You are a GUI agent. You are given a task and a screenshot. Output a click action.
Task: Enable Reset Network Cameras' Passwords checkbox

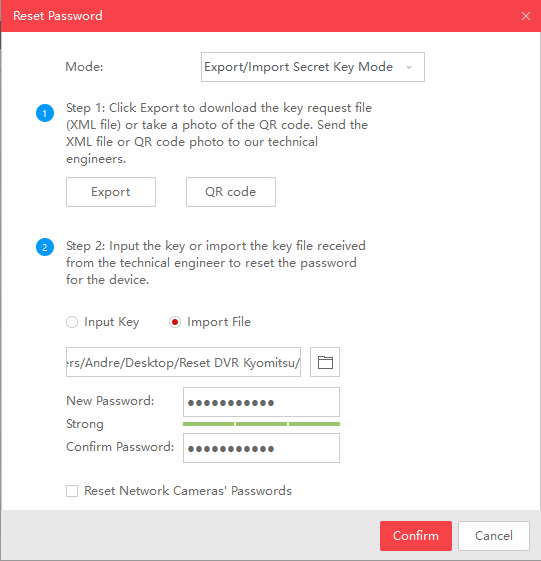click(x=72, y=491)
